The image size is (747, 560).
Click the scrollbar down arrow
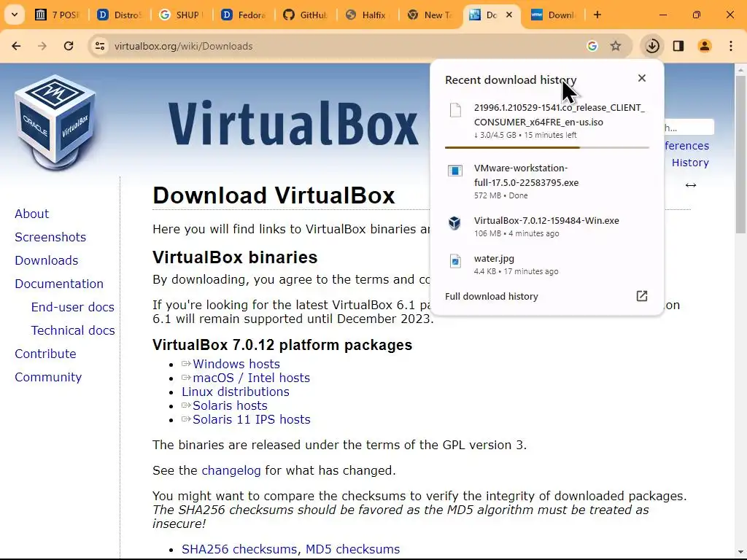point(740,552)
